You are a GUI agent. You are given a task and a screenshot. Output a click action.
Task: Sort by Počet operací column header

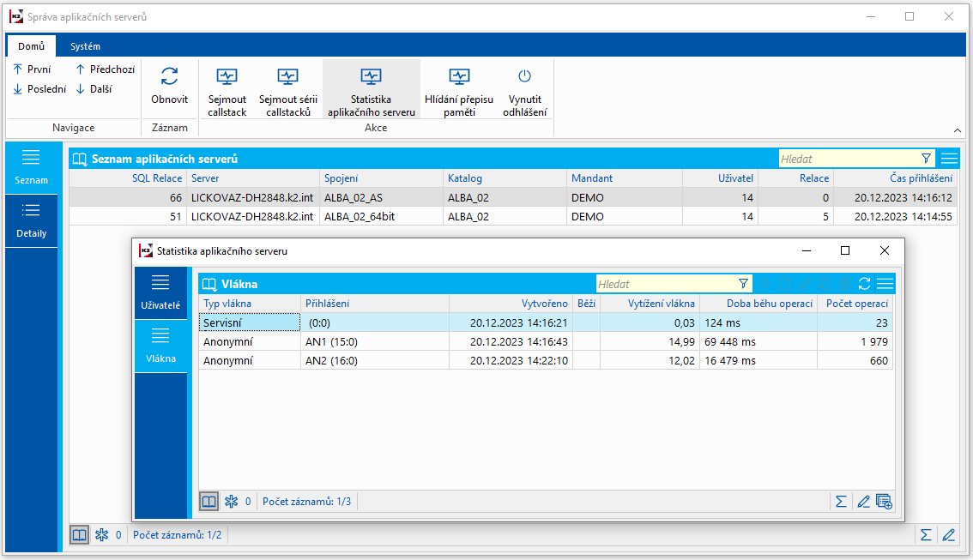click(x=855, y=304)
